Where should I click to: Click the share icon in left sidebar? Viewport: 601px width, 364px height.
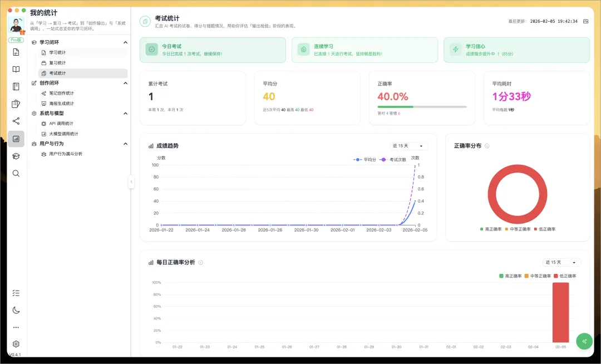16,121
